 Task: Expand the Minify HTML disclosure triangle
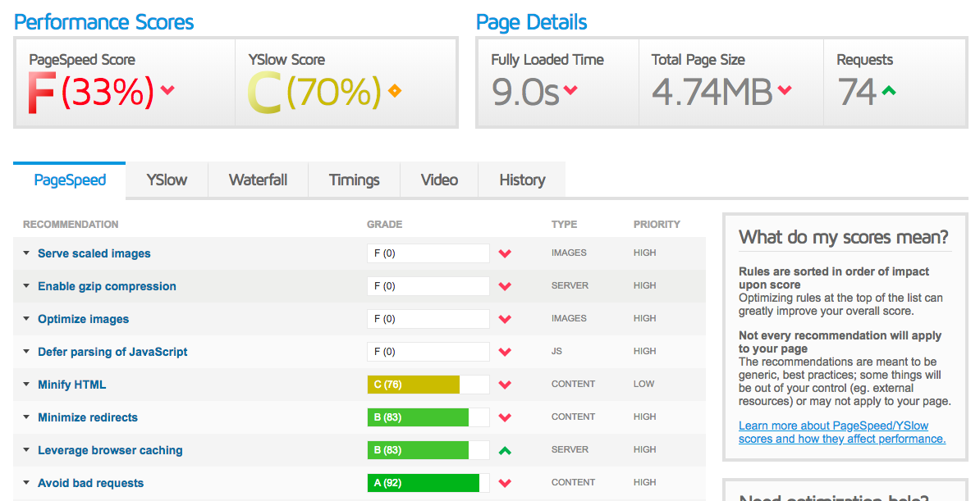point(26,385)
